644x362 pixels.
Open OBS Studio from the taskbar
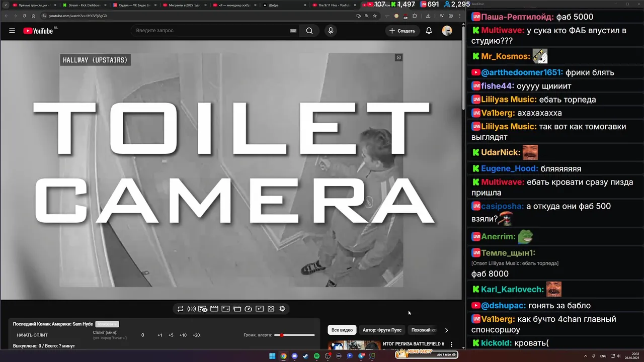(x=328, y=356)
